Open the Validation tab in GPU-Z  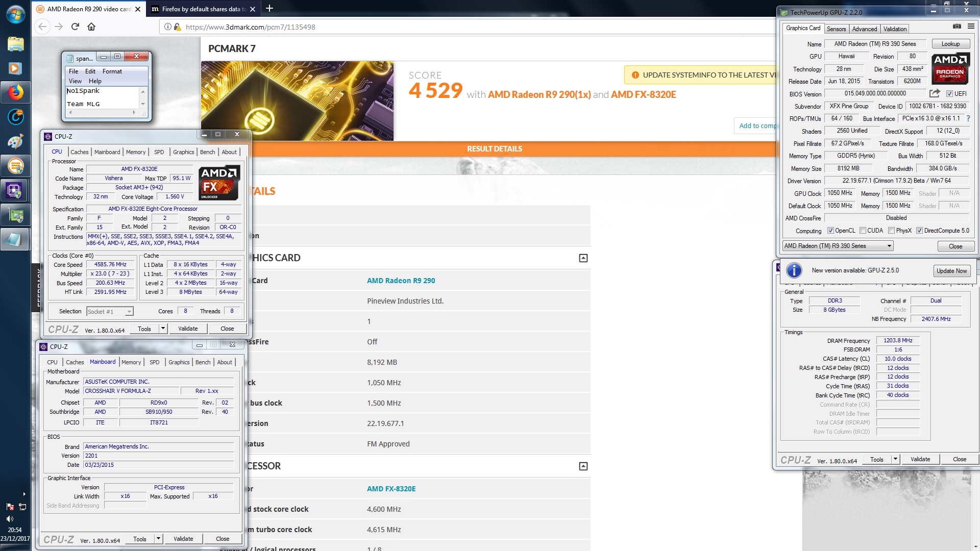pos(895,29)
